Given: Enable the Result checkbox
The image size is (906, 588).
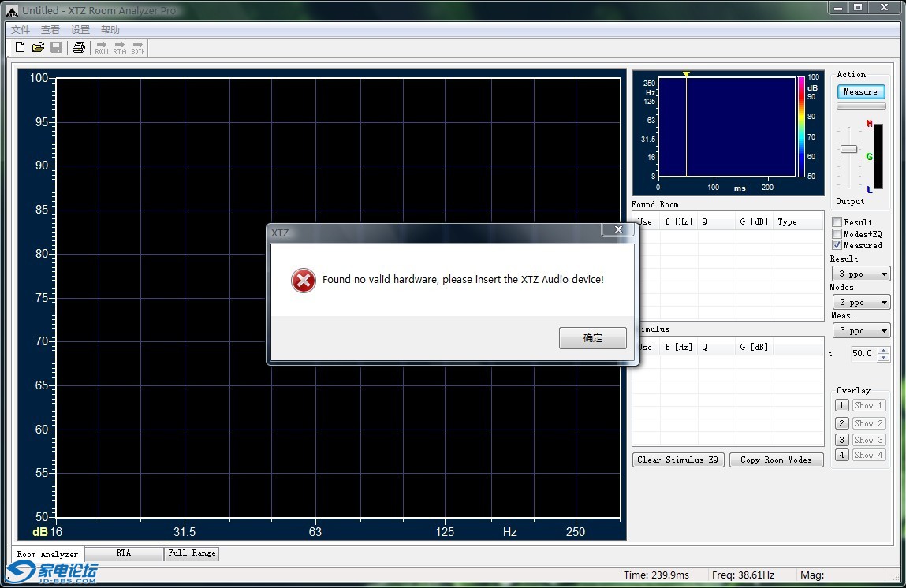Looking at the screenshot, I should click(x=837, y=221).
